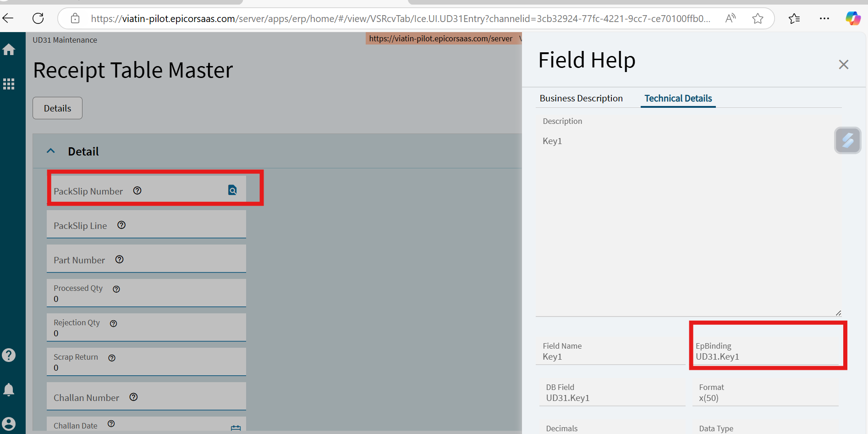868x434 pixels.
Task: Click the Field Help panel title
Action: coord(587,60)
